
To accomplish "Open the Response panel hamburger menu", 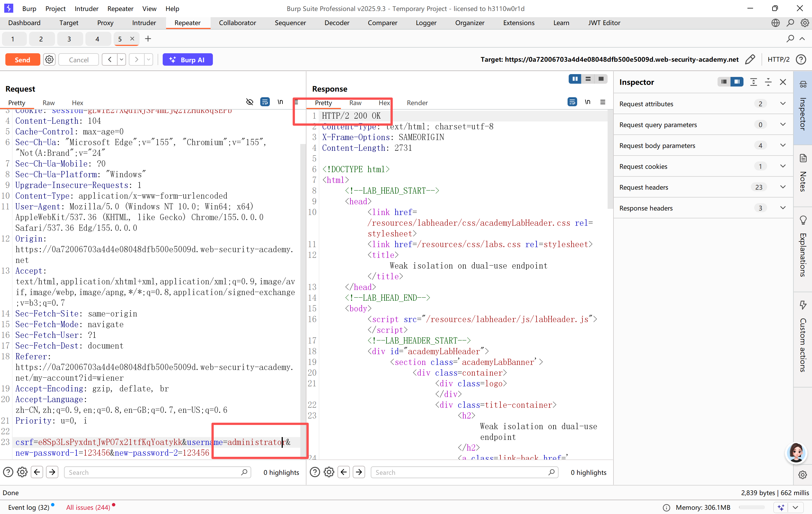I will point(603,102).
